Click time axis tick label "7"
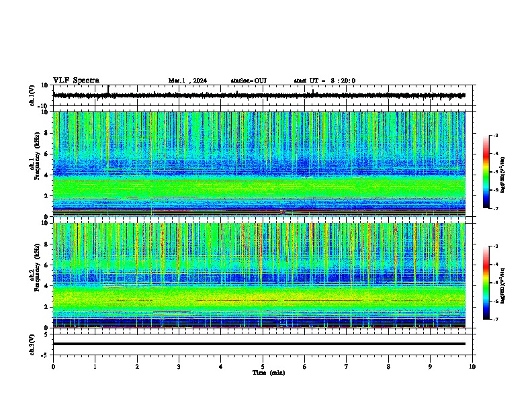Viewport: 532px width, 411px height. click(347, 367)
